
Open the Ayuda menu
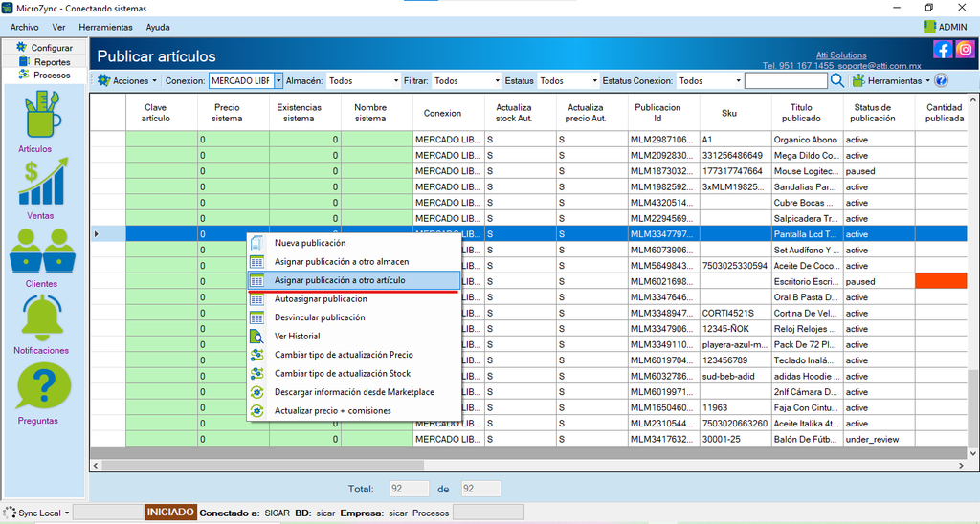point(158,27)
